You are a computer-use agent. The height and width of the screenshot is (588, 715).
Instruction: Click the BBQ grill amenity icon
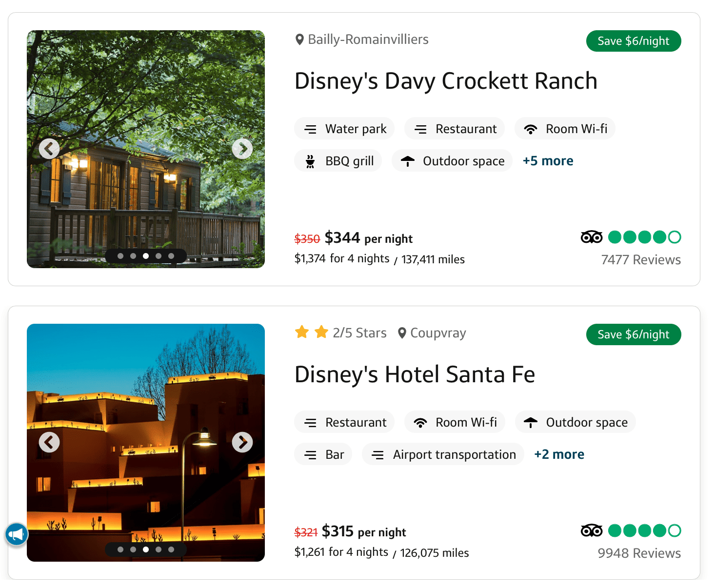coord(310,160)
